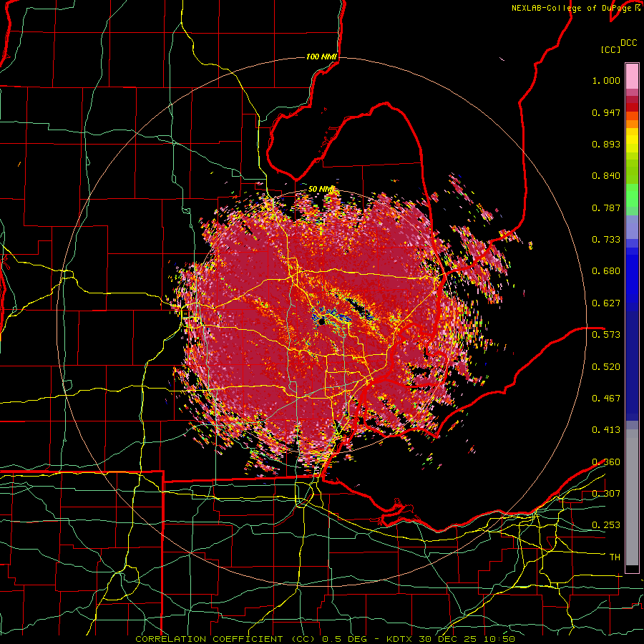Click the 0.787 color scale value
Image resolution: width=644 pixels, height=644 pixels.
coord(606,208)
